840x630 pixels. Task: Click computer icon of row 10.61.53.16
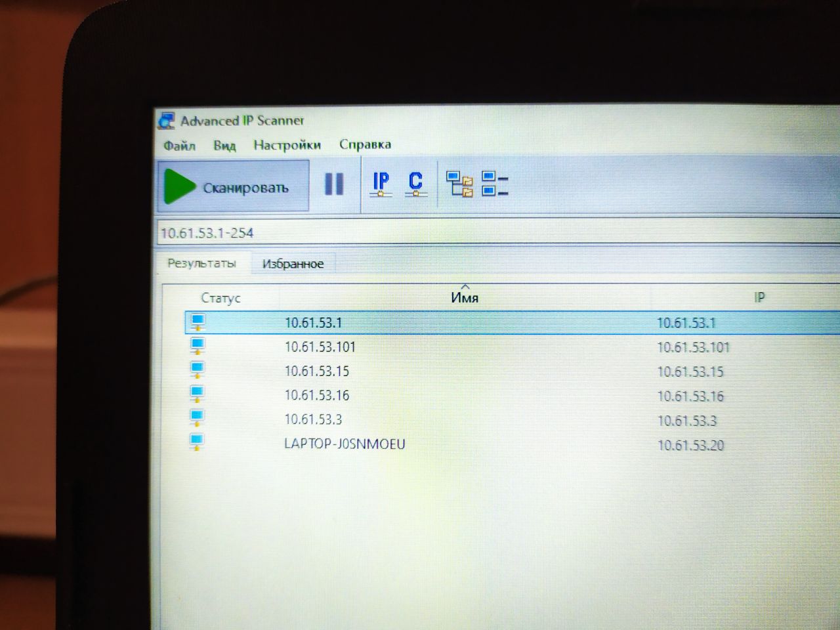coord(197,394)
